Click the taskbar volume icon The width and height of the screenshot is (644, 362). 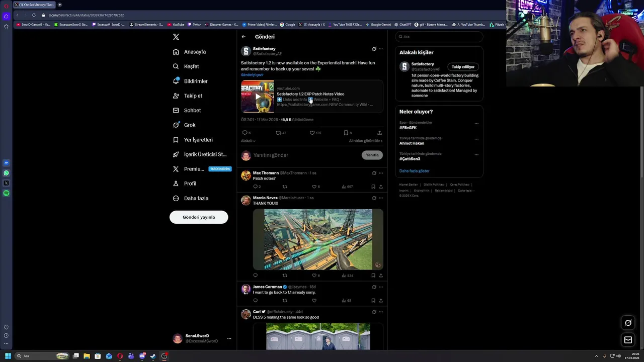click(618, 356)
